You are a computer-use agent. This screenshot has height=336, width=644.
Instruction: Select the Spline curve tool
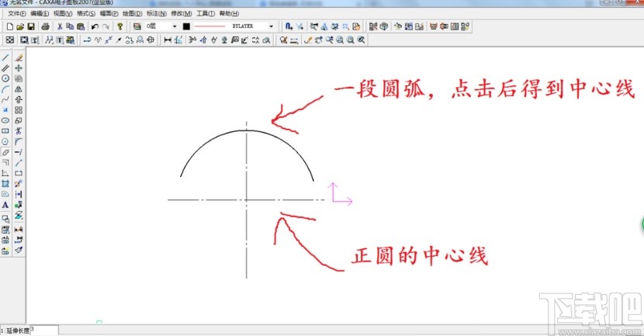pos(5,99)
